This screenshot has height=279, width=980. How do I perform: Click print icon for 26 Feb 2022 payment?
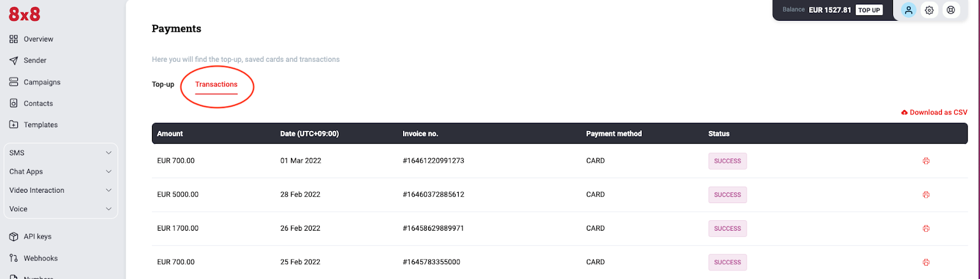[x=926, y=228]
